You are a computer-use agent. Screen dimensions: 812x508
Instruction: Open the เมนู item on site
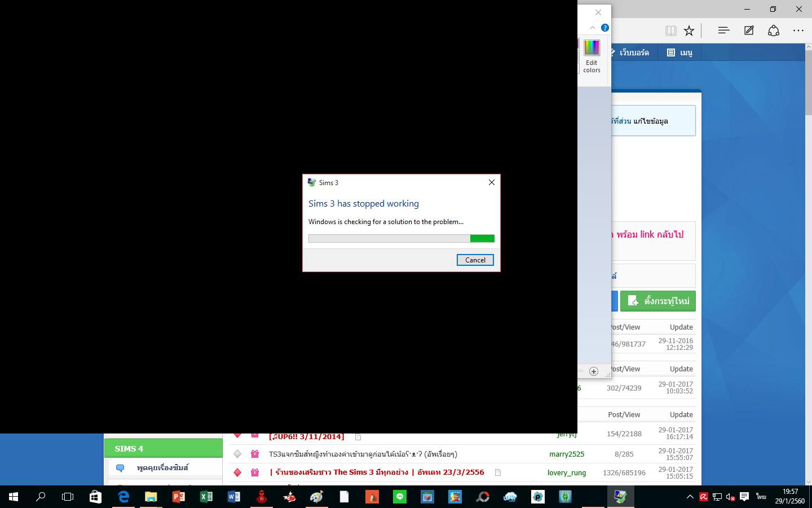pos(679,52)
